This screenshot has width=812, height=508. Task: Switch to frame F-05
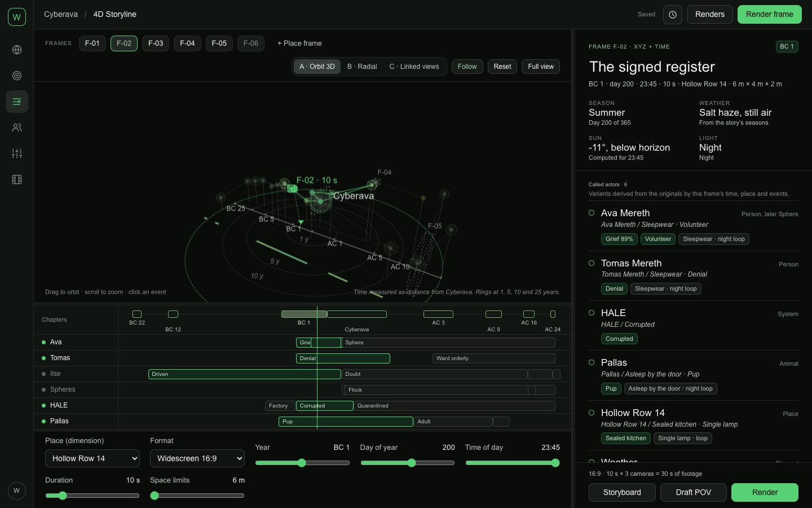tap(219, 43)
